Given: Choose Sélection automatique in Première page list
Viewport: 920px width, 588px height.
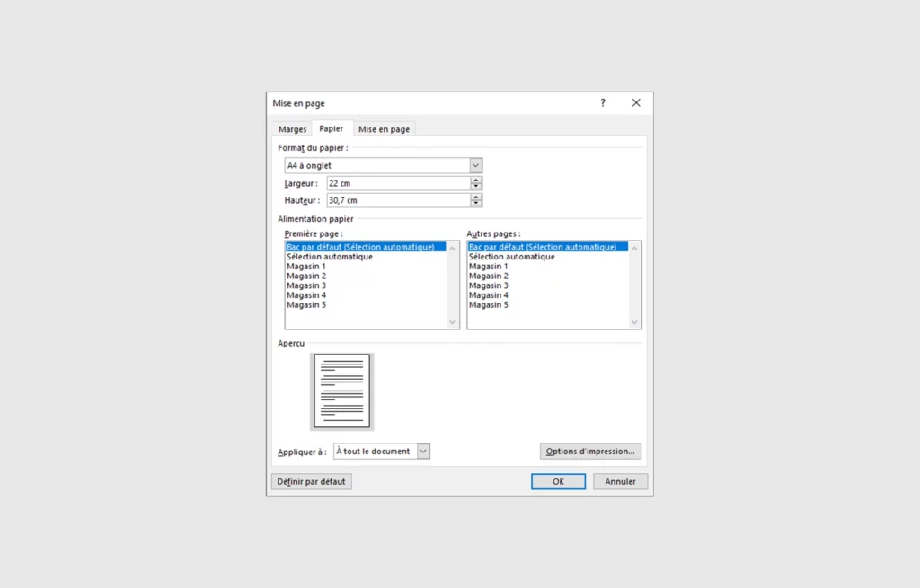Looking at the screenshot, I should coord(366,257).
